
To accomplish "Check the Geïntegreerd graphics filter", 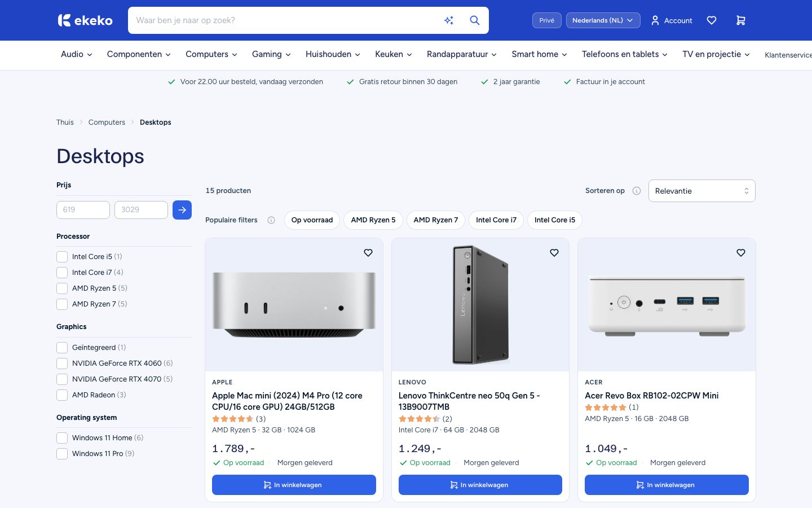I will coord(62,348).
